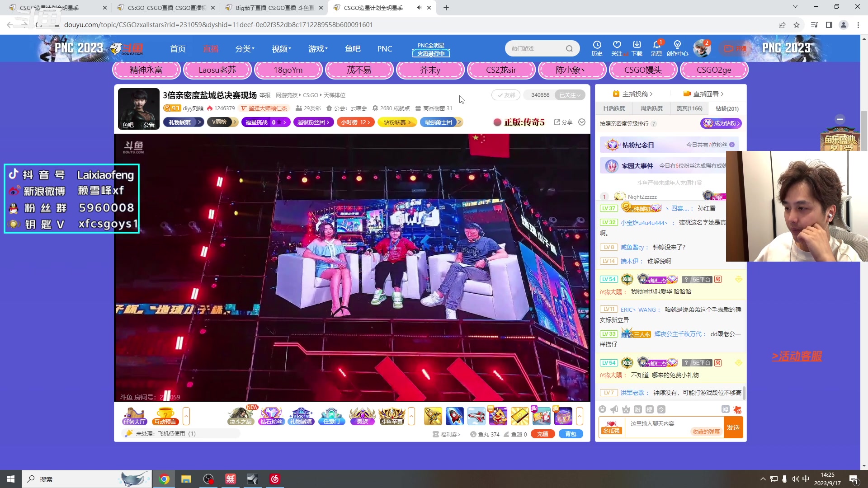Image resolution: width=868 pixels, height=488 pixels.
Task: Open 创作中心 lightbulb icon
Action: point(677,48)
